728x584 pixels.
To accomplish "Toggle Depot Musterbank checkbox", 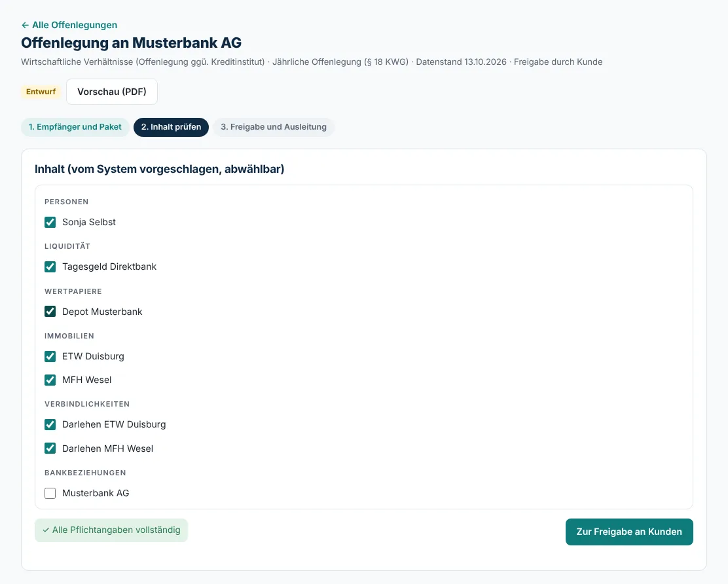I will point(50,312).
